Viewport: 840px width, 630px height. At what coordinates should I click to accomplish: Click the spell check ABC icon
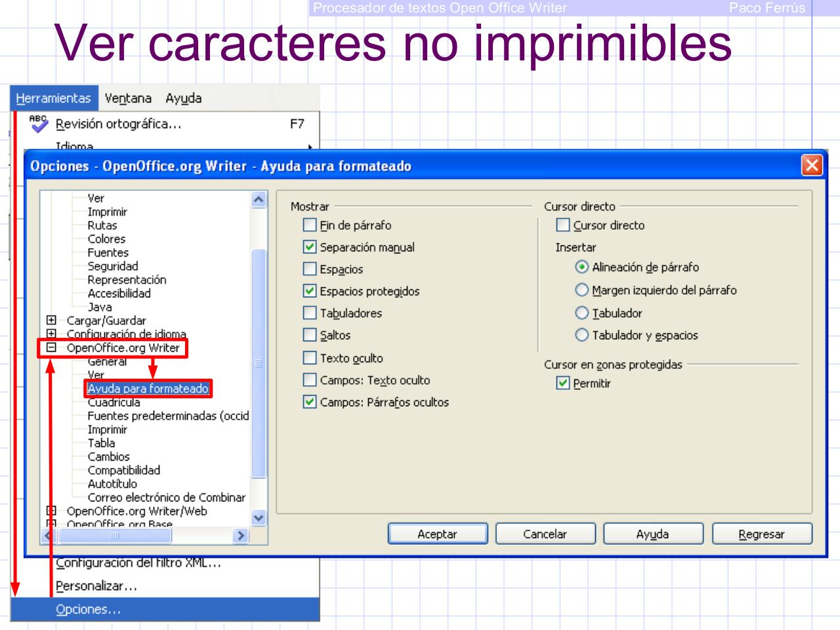pos(38,123)
